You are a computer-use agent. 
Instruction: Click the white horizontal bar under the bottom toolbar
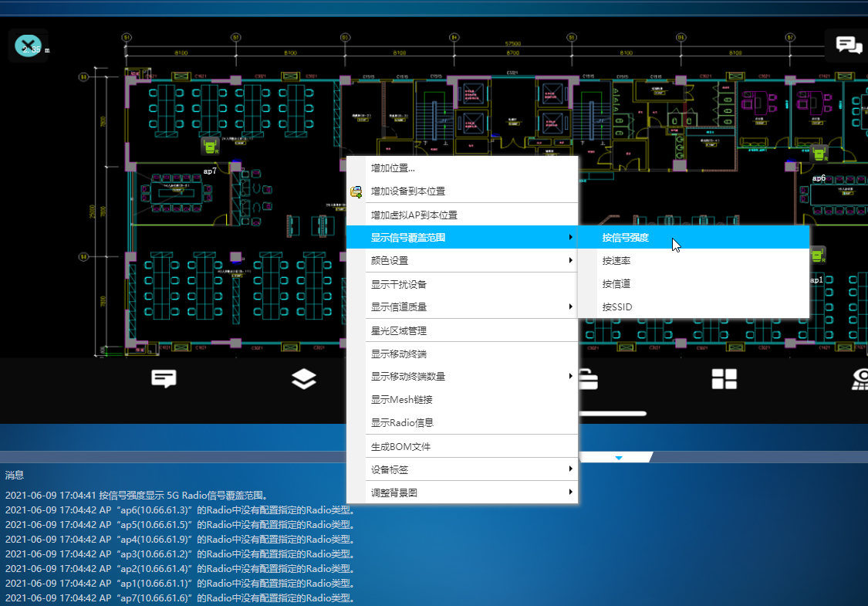click(613, 413)
